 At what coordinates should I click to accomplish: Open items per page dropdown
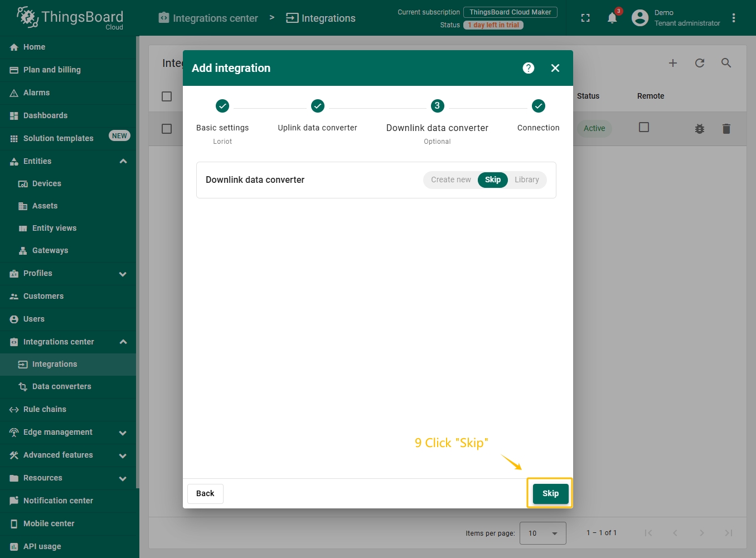[x=542, y=533]
